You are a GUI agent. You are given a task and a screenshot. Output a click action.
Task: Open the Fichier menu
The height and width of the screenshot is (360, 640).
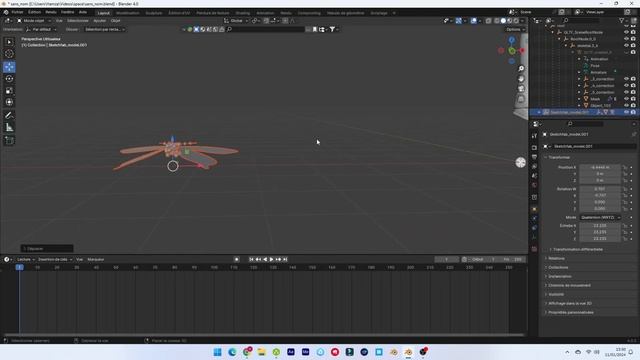click(x=18, y=12)
